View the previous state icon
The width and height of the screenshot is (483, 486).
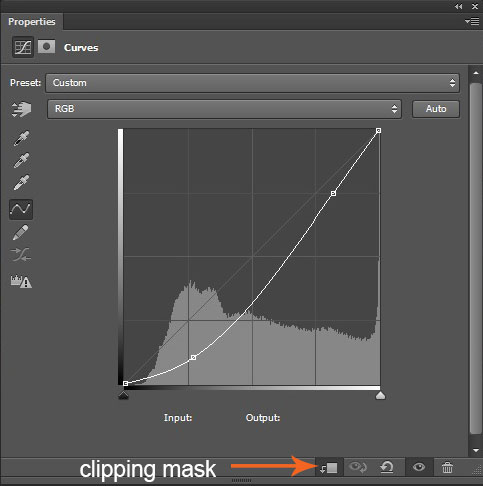tap(358, 467)
